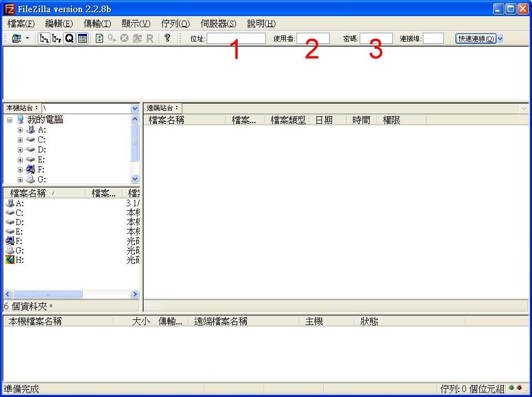Expand the G: node in the local tree

(x=20, y=180)
